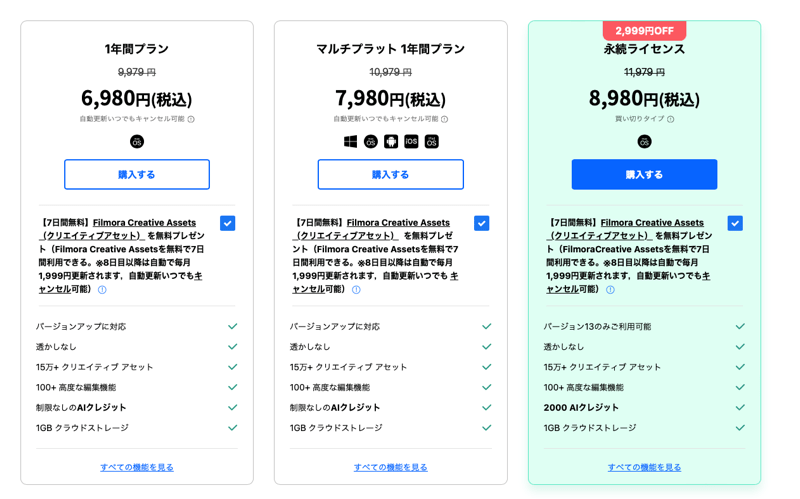Open すべての機能を見る under 1年間プラン
This screenshot has width=800, height=499.
(137, 467)
